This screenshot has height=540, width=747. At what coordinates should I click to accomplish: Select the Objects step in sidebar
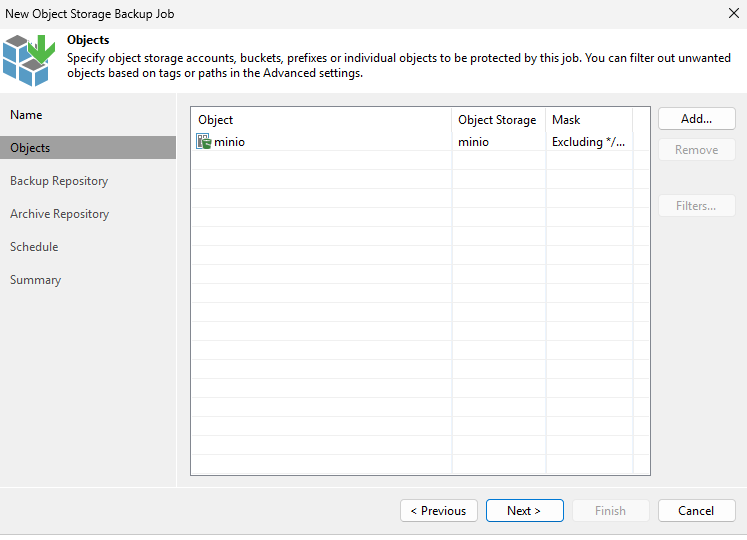point(88,148)
